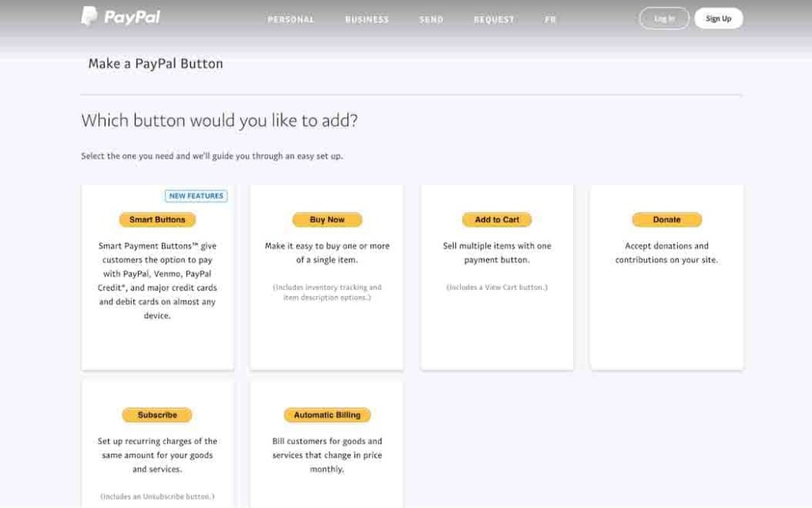The height and width of the screenshot is (508, 812).
Task: Choose the Buy Now button type
Action: click(x=327, y=220)
